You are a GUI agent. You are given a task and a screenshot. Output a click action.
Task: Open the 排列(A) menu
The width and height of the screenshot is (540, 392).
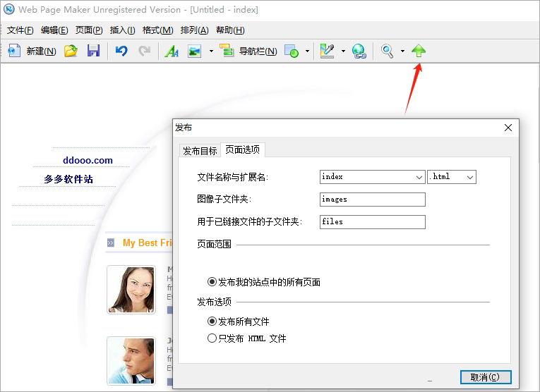pos(194,30)
